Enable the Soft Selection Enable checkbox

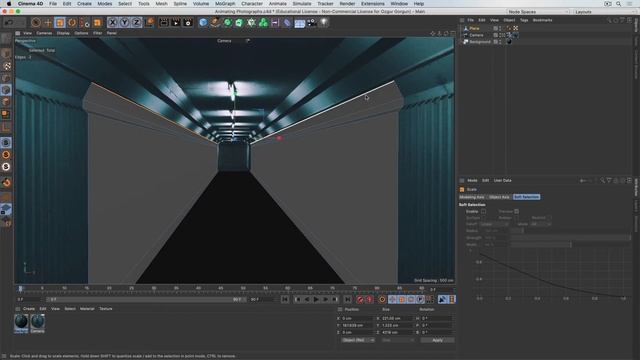[483, 211]
